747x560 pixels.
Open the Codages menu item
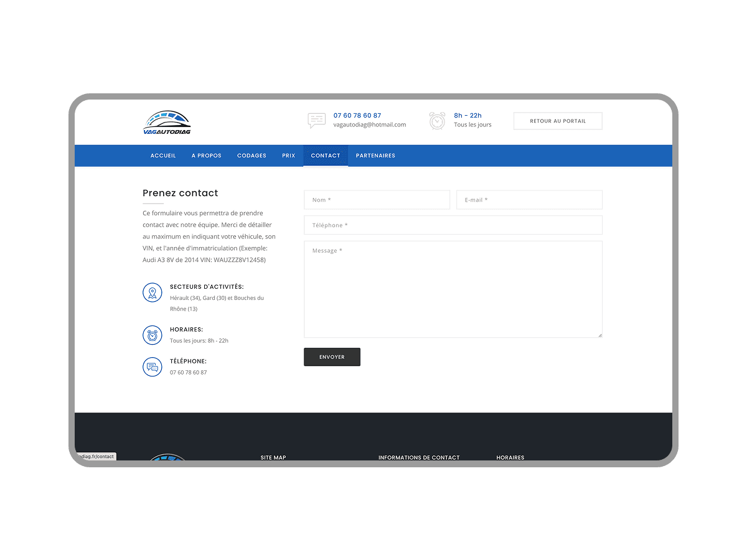tap(251, 156)
